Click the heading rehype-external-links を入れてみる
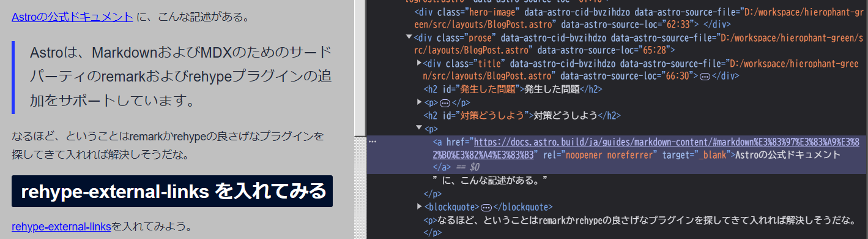This screenshot has height=239, width=868. (x=172, y=191)
